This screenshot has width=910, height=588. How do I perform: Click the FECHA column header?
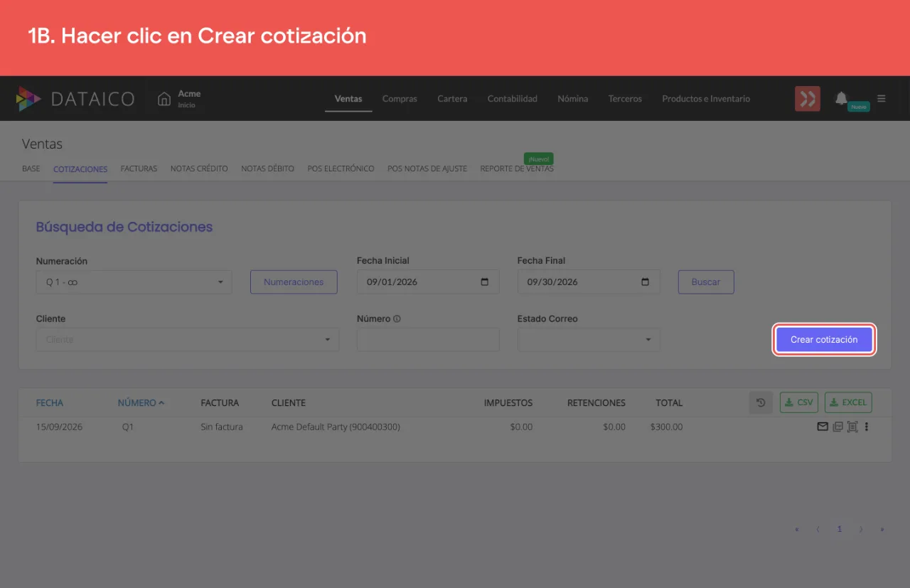pyautogui.click(x=50, y=402)
